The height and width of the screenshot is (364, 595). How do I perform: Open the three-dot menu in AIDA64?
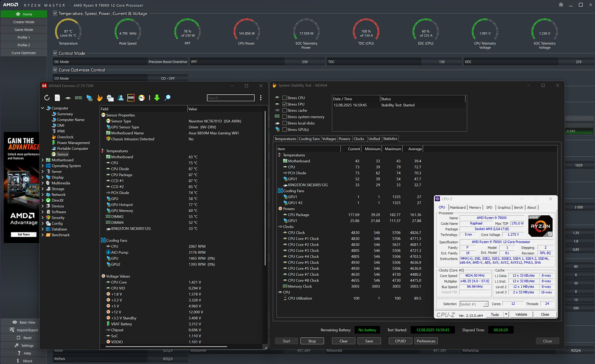pos(261,98)
